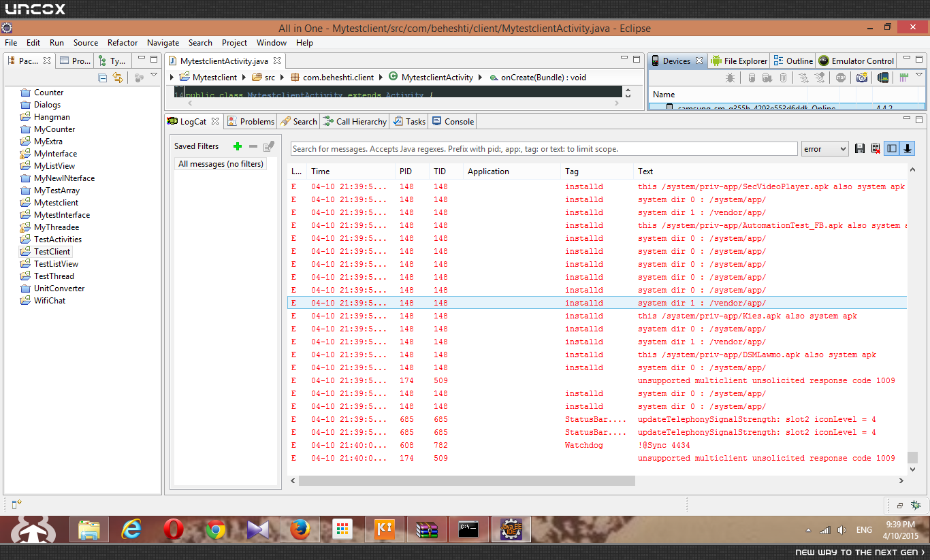Switch to the Problems tab
930x560 pixels.
click(x=251, y=122)
